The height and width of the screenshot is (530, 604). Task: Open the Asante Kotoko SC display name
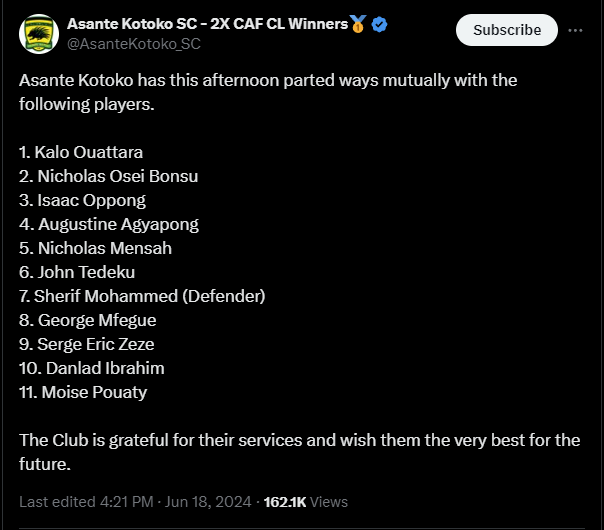coord(207,24)
